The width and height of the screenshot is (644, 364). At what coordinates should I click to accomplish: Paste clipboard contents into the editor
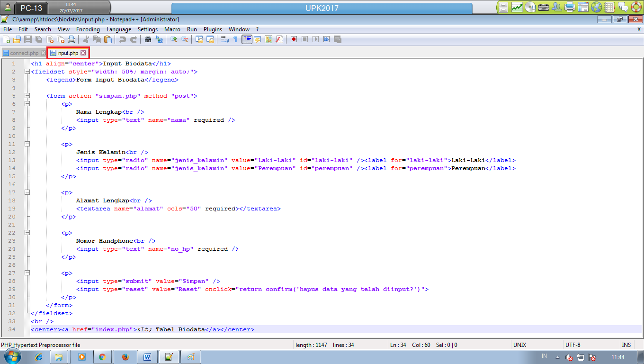click(108, 39)
